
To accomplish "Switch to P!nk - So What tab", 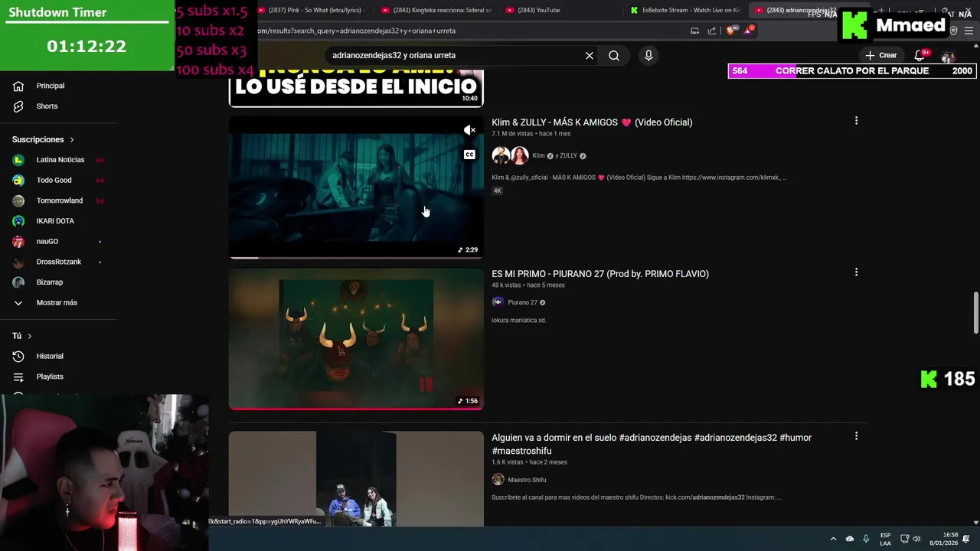I will (x=311, y=10).
